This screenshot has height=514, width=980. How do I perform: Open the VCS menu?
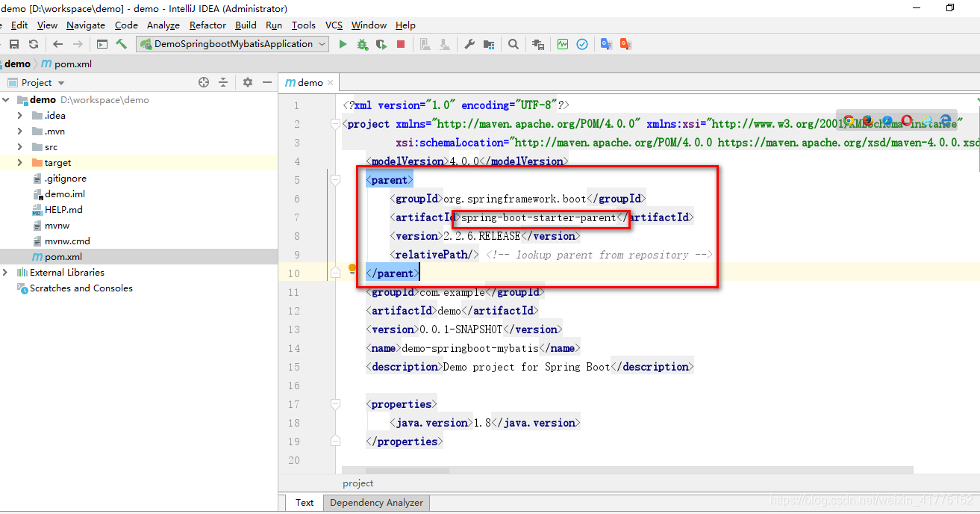(334, 25)
